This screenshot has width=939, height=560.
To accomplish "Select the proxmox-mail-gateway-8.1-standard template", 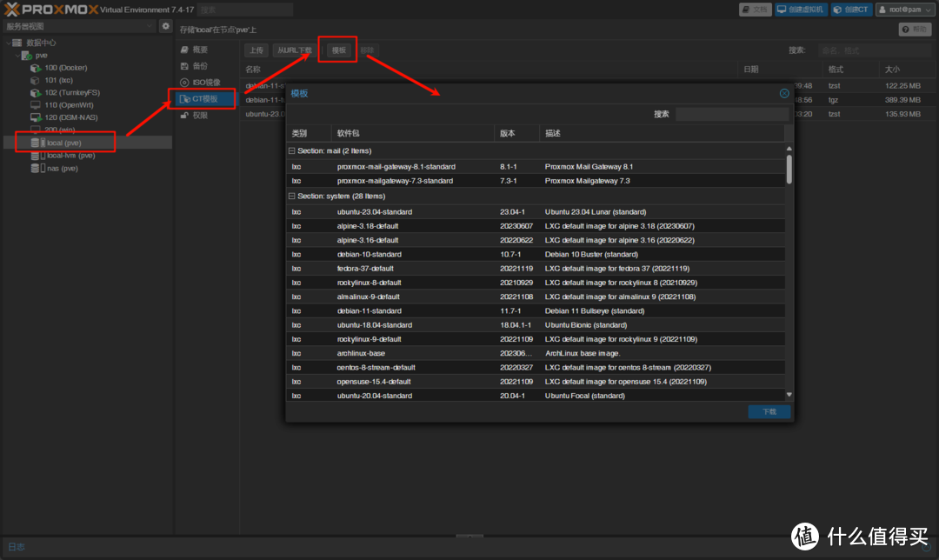I will (536, 166).
